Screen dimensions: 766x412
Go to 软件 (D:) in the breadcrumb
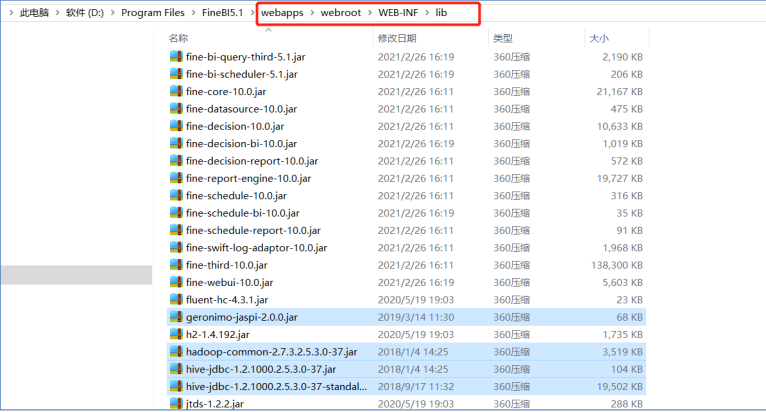(85, 13)
